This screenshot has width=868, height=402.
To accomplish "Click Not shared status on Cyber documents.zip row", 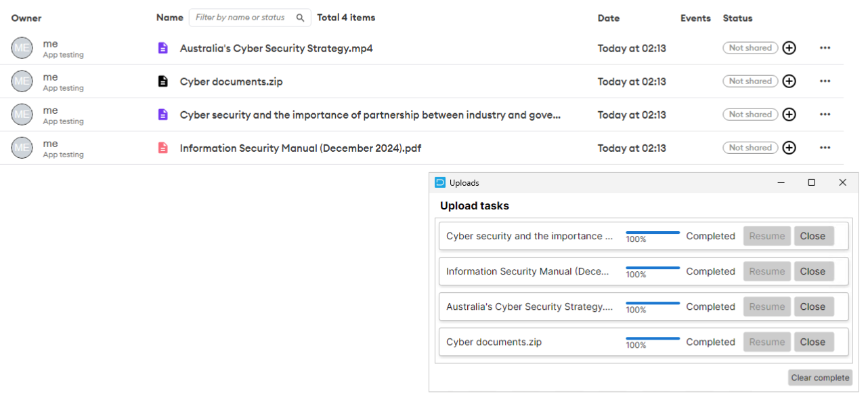I will pyautogui.click(x=750, y=81).
